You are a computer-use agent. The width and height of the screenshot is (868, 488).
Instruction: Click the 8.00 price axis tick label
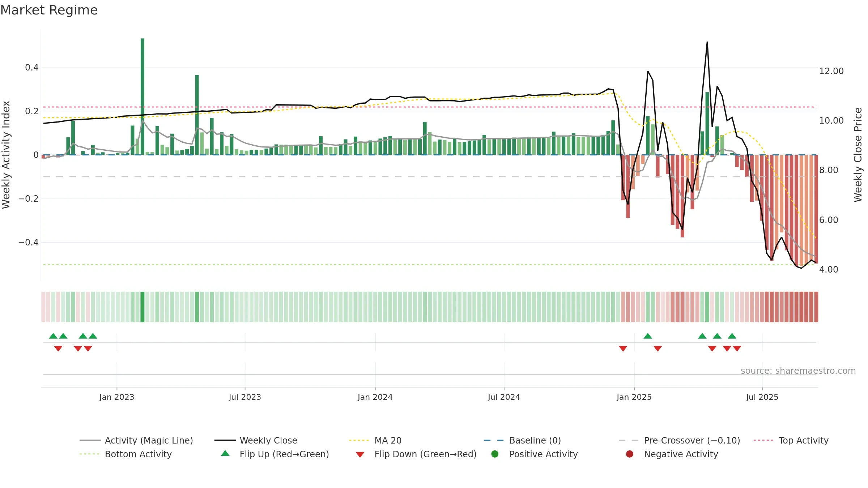point(828,170)
